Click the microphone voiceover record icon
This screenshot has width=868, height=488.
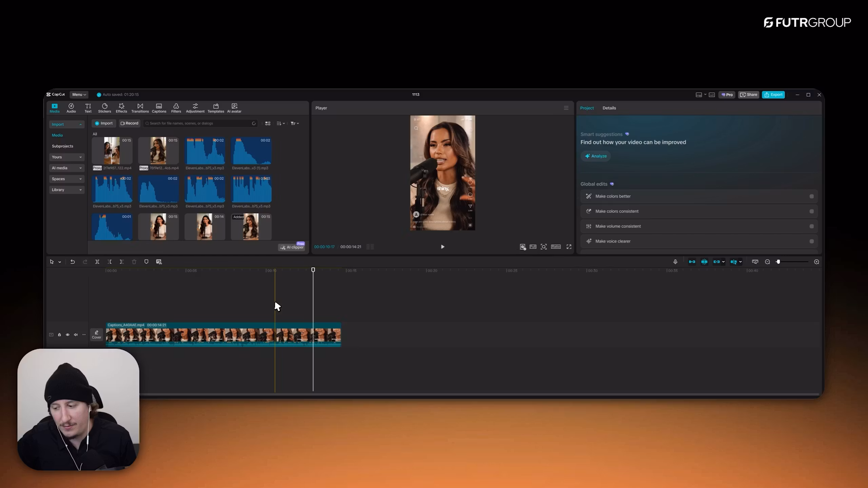[675, 262]
